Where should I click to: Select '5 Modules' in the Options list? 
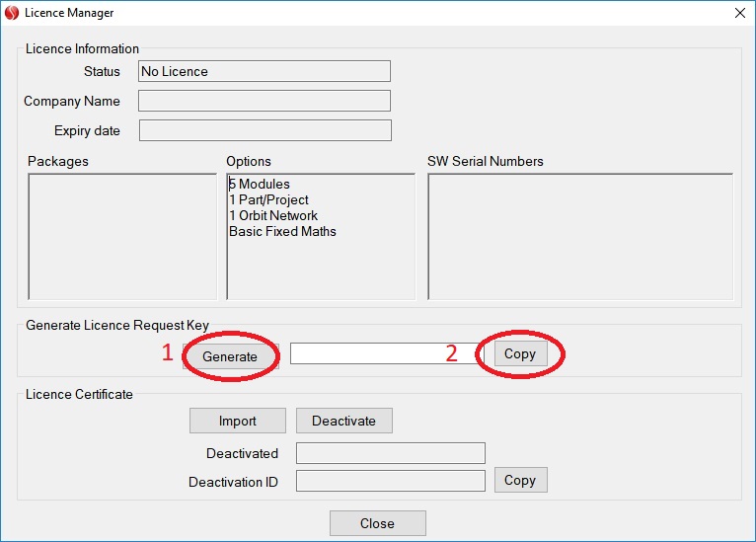(260, 184)
